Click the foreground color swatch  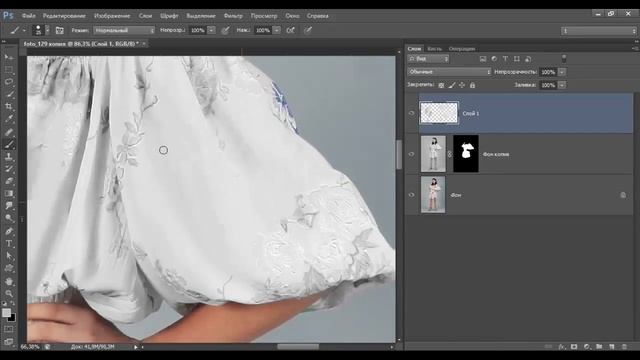pyautogui.click(x=6, y=313)
